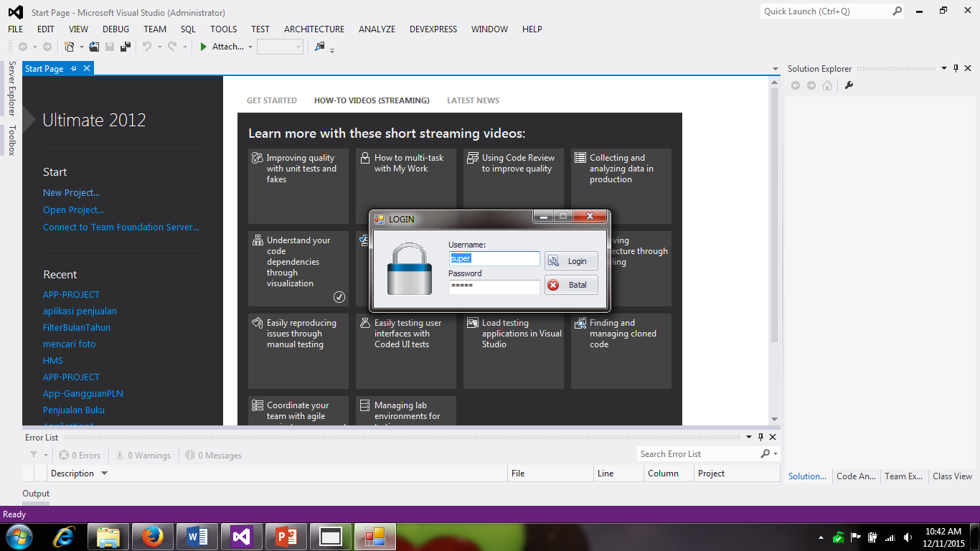The height and width of the screenshot is (551, 980).
Task: Open Internet Explorer from the taskbar
Action: tap(65, 536)
